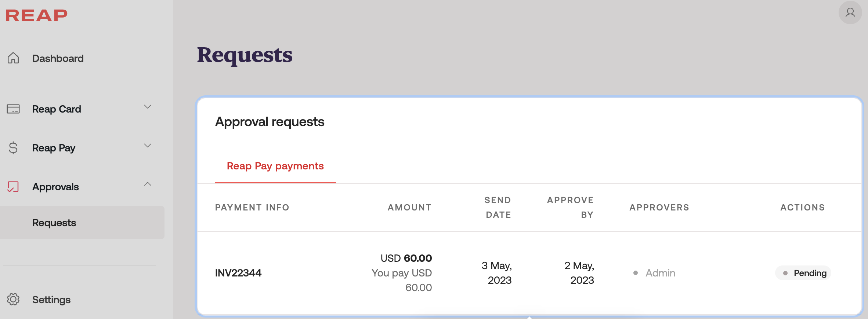Click the Pending status badge
Viewport: 868px width, 319px height.
[x=803, y=273]
